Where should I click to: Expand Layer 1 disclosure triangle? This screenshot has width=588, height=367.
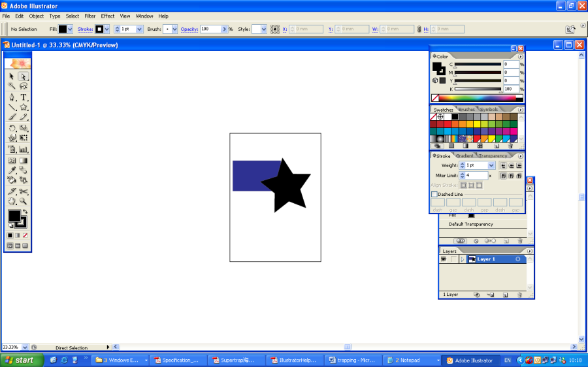(x=463, y=259)
